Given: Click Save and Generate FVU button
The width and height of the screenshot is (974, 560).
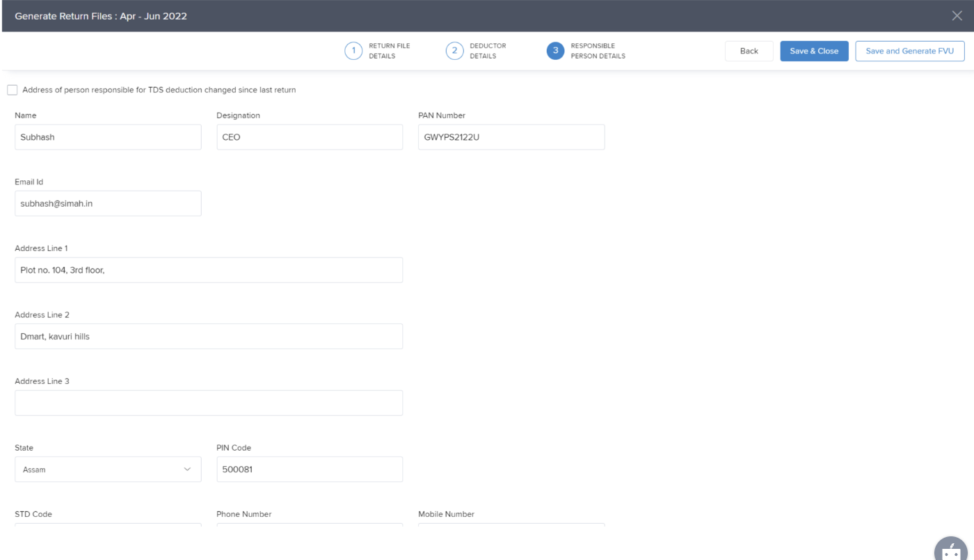Looking at the screenshot, I should [x=909, y=51].
